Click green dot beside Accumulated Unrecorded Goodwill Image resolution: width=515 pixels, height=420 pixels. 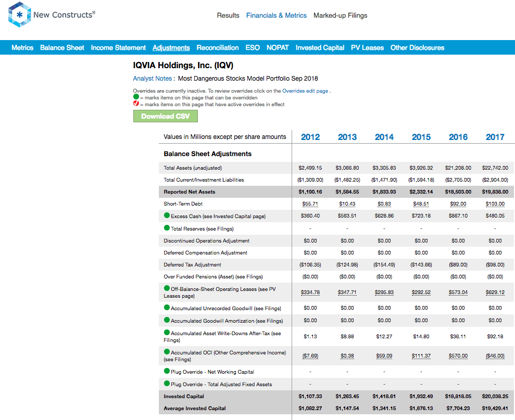(x=167, y=308)
